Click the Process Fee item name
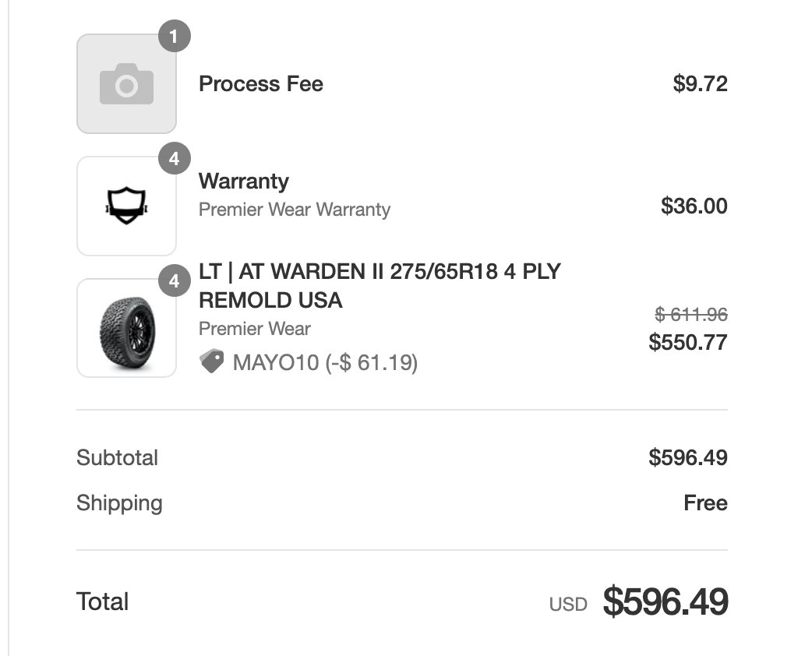 click(261, 84)
